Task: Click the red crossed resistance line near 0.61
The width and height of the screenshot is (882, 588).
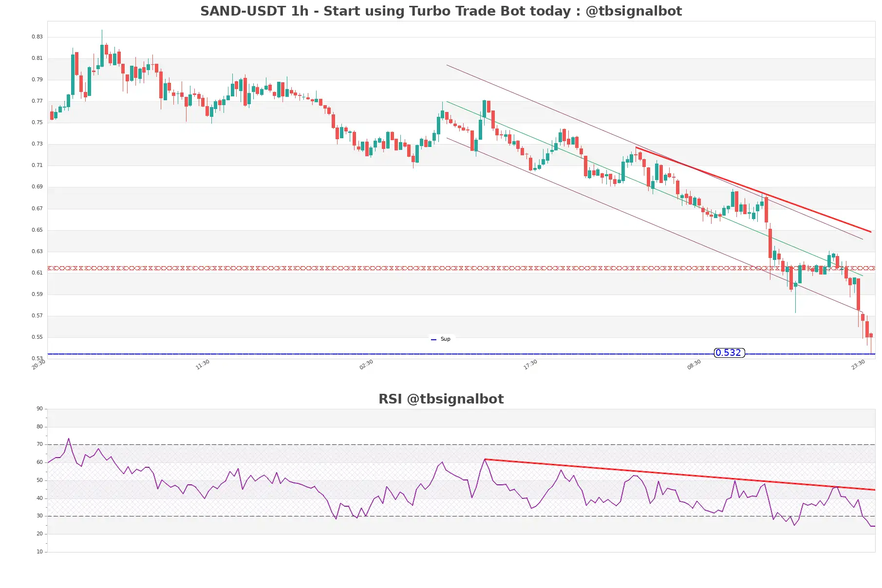Action: click(x=461, y=268)
